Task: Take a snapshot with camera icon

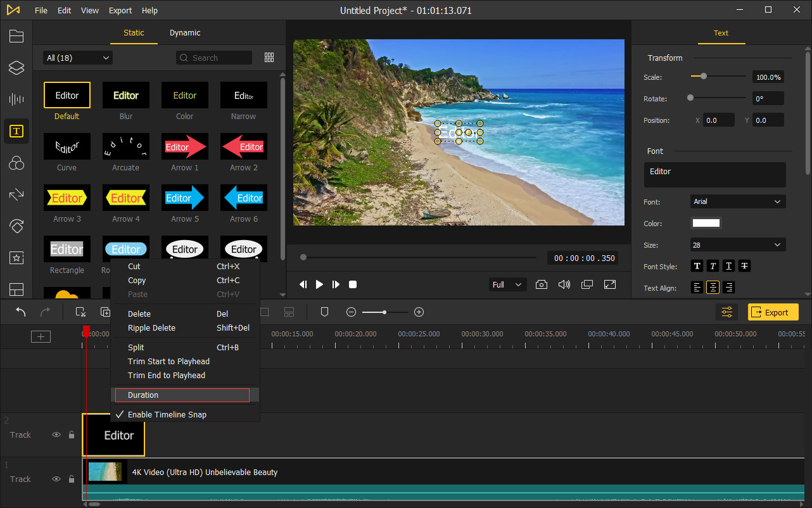Action: 542,284
